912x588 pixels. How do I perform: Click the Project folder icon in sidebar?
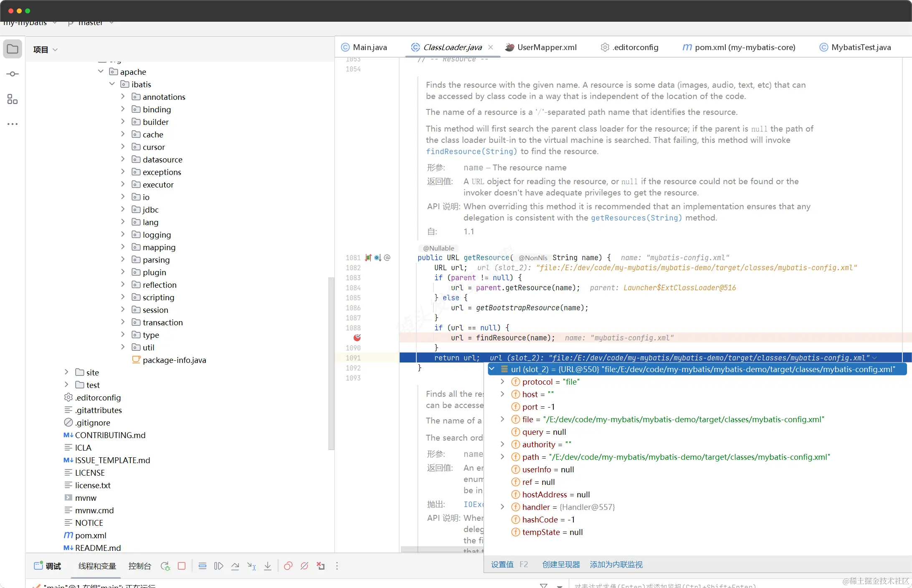pyautogui.click(x=13, y=49)
